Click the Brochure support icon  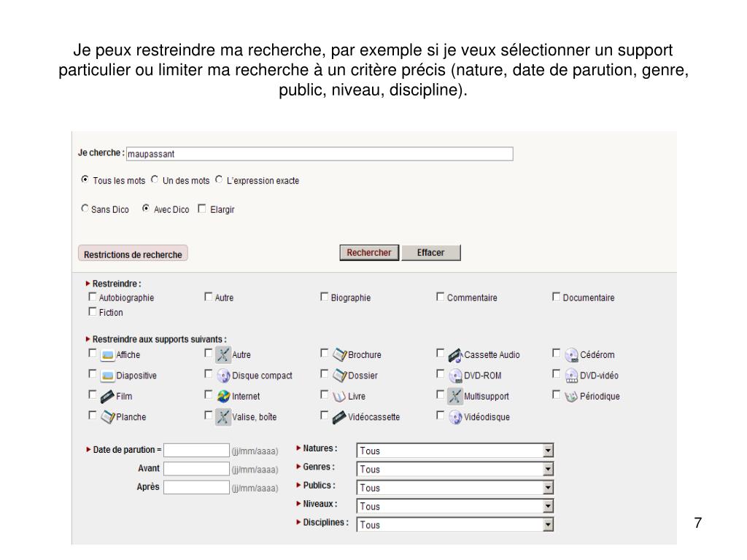340,355
